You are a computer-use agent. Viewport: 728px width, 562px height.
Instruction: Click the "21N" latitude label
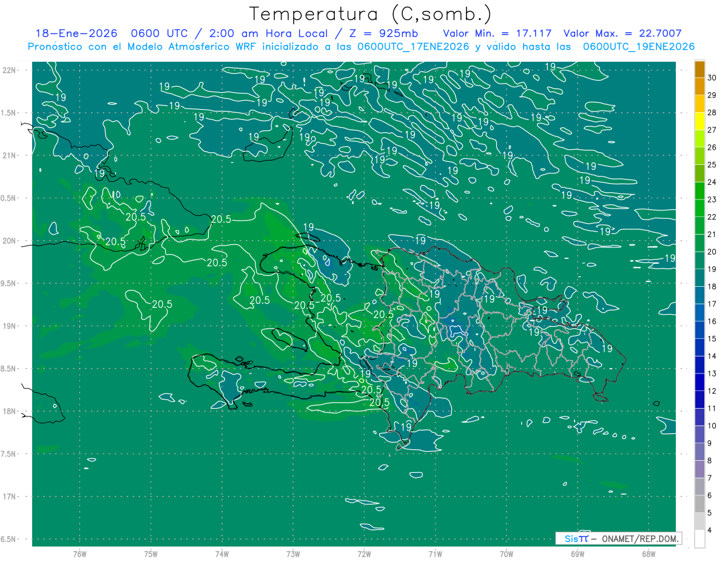pyautogui.click(x=9, y=155)
